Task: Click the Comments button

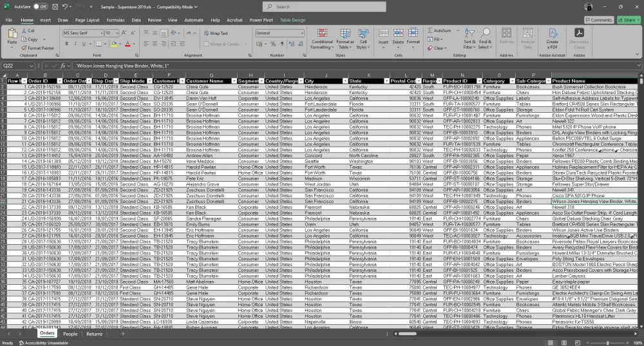Action: coord(599,20)
